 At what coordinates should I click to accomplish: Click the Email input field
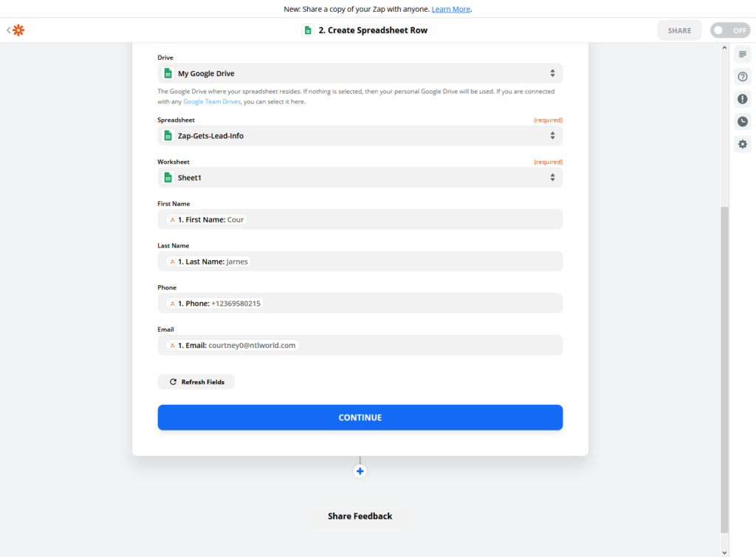pyautogui.click(x=360, y=345)
